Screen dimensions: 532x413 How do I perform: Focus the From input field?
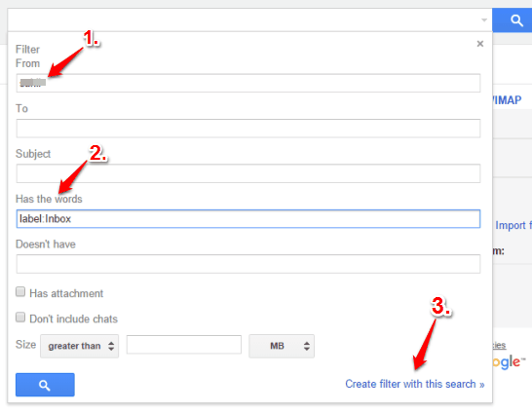point(248,83)
